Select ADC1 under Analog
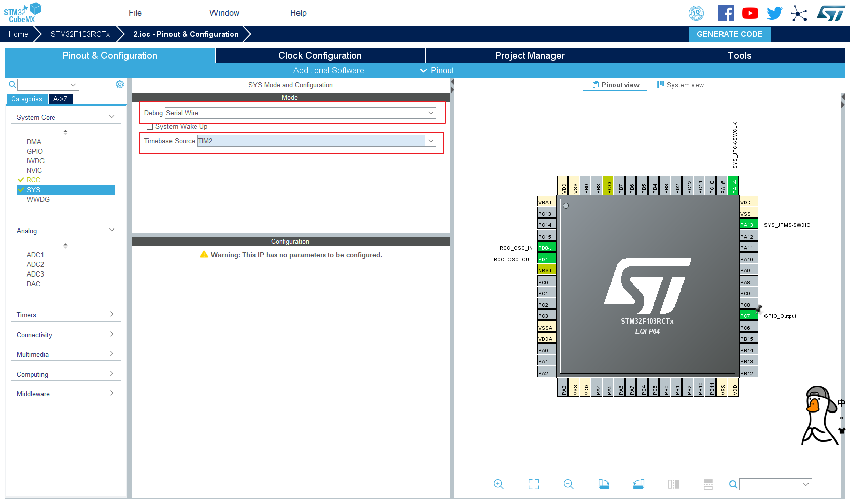The width and height of the screenshot is (850, 504). click(x=35, y=255)
